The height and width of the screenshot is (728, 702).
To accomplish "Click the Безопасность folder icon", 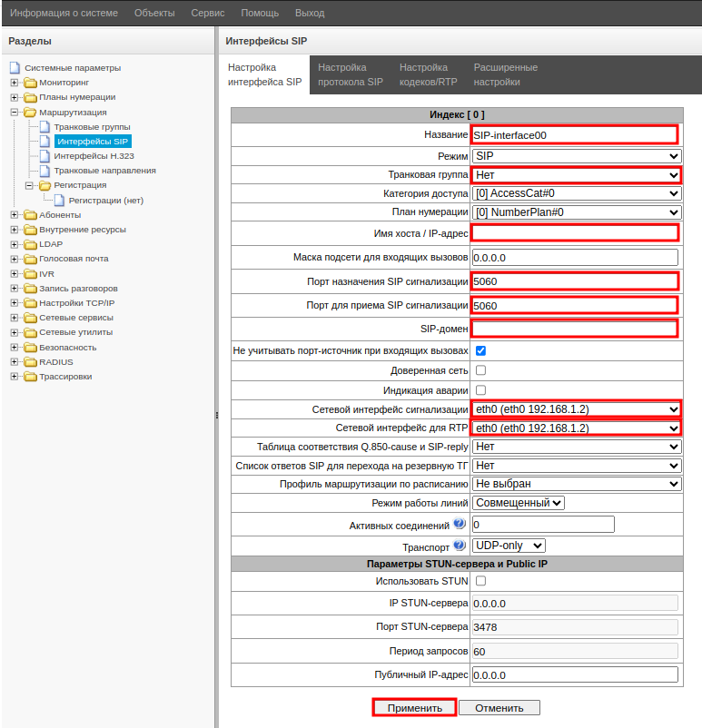I will pos(30,348).
